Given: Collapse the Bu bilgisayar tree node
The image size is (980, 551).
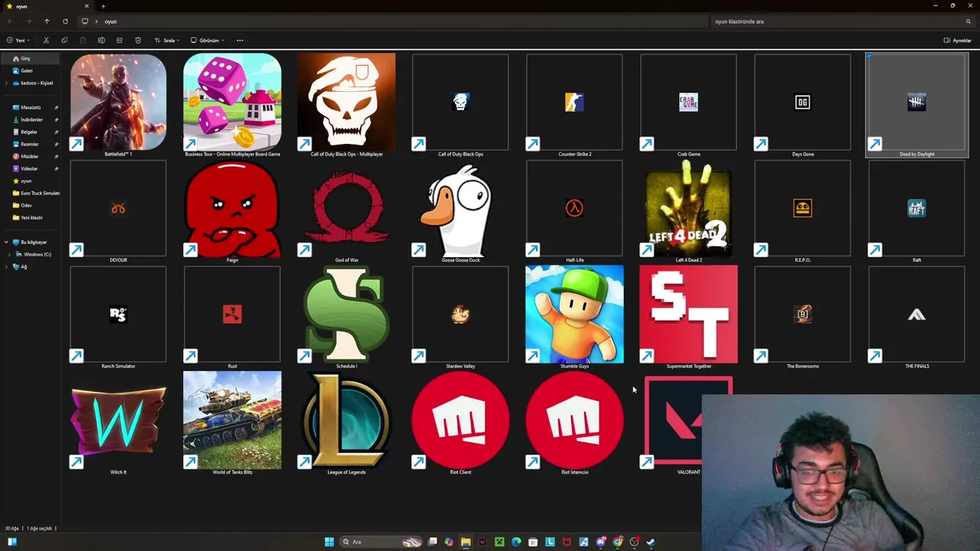Looking at the screenshot, I should point(7,242).
